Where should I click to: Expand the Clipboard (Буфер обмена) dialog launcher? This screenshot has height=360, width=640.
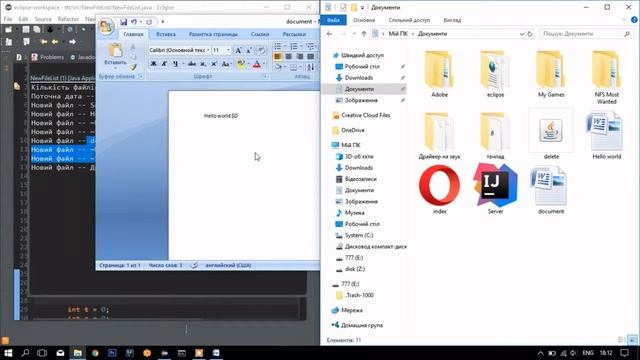pos(140,76)
